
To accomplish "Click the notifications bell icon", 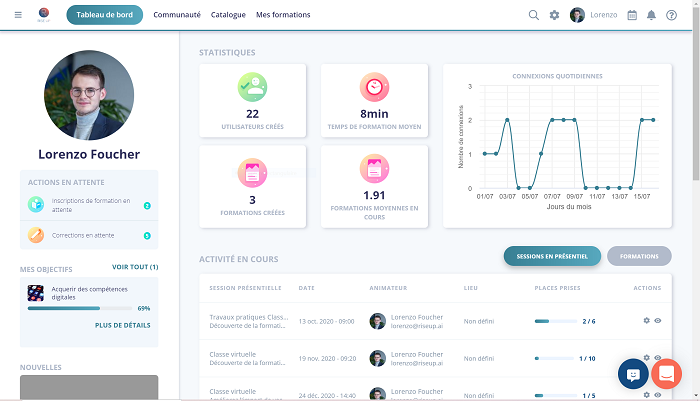I will click(x=651, y=15).
